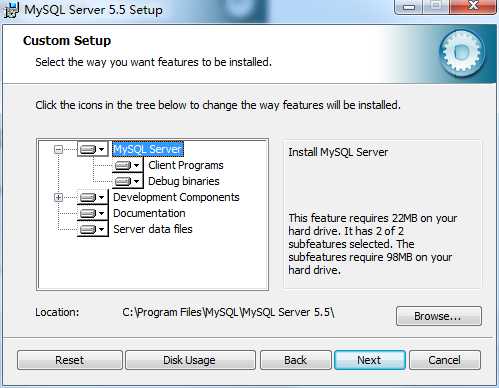Expand the Development Components tree node
Viewport: 499px width, 388px height.
(58, 197)
